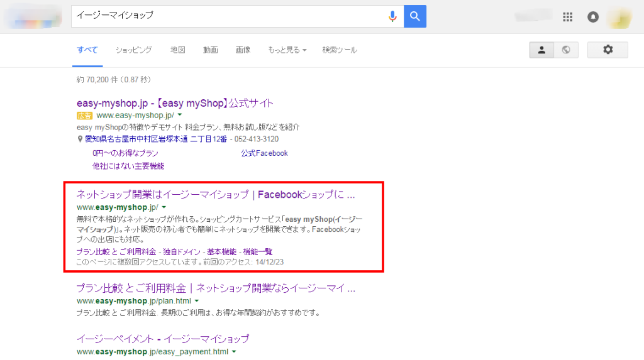644x360 pixels.
Task: Switch to the 地図 tab
Action: pos(177,50)
